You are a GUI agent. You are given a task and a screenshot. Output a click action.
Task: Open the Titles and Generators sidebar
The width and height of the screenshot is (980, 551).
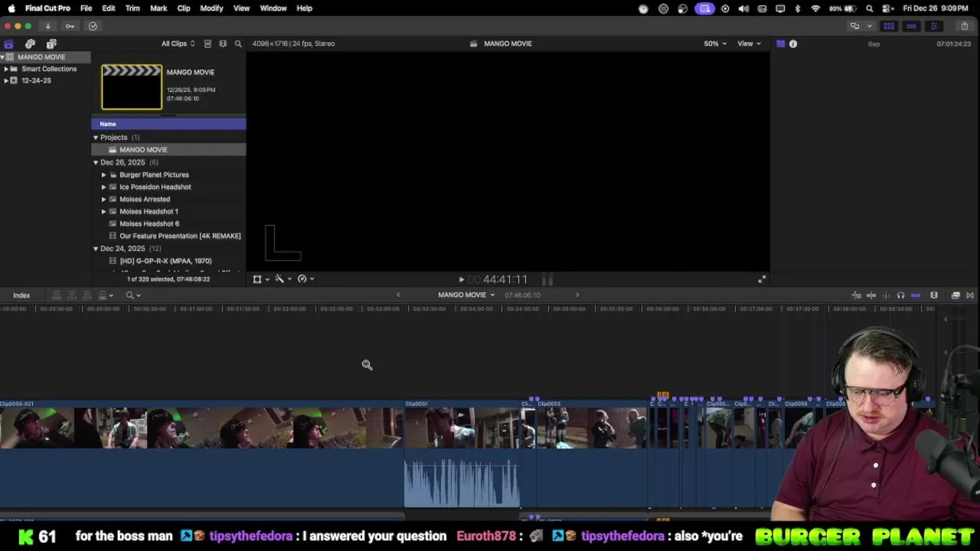tap(51, 44)
